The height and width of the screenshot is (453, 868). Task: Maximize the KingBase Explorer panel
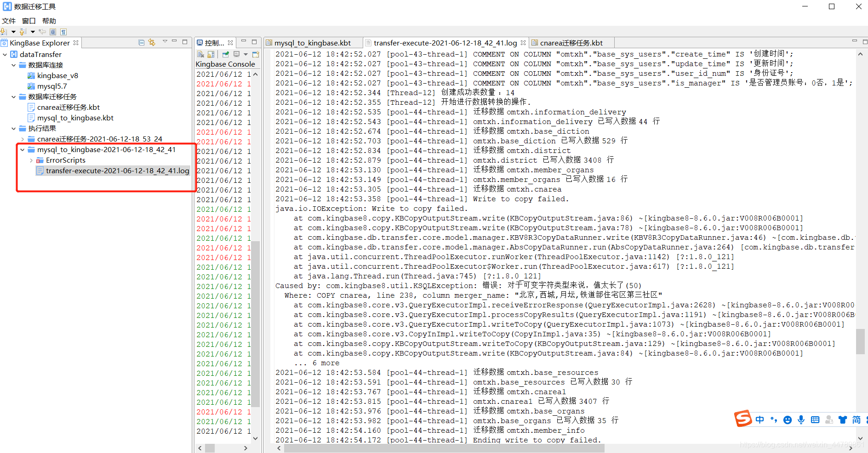[x=185, y=41]
